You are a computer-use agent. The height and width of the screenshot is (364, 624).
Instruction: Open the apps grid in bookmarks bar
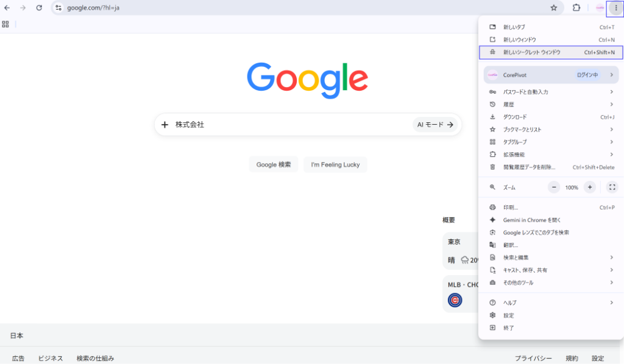click(x=5, y=24)
